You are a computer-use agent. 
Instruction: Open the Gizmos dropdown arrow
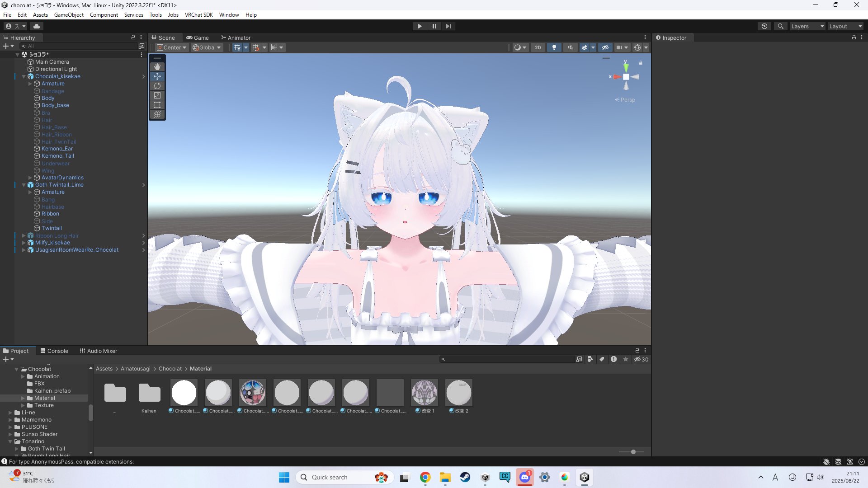coord(646,47)
